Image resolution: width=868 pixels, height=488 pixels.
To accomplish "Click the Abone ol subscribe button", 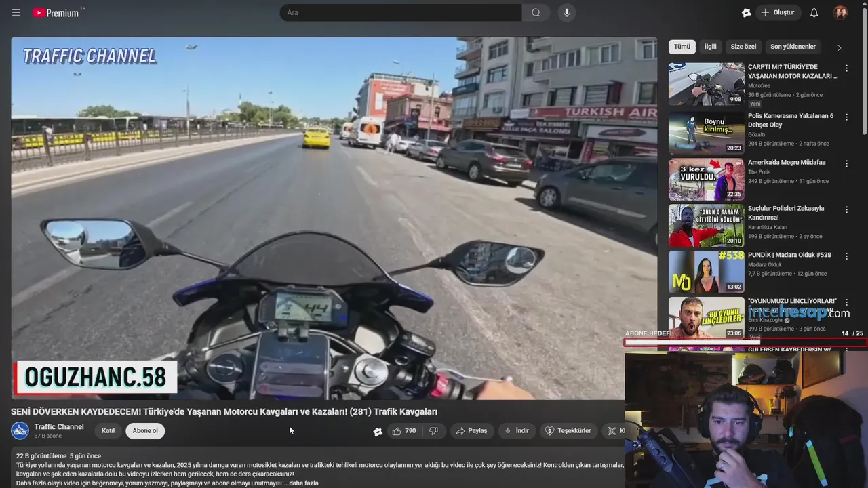I will click(x=145, y=431).
